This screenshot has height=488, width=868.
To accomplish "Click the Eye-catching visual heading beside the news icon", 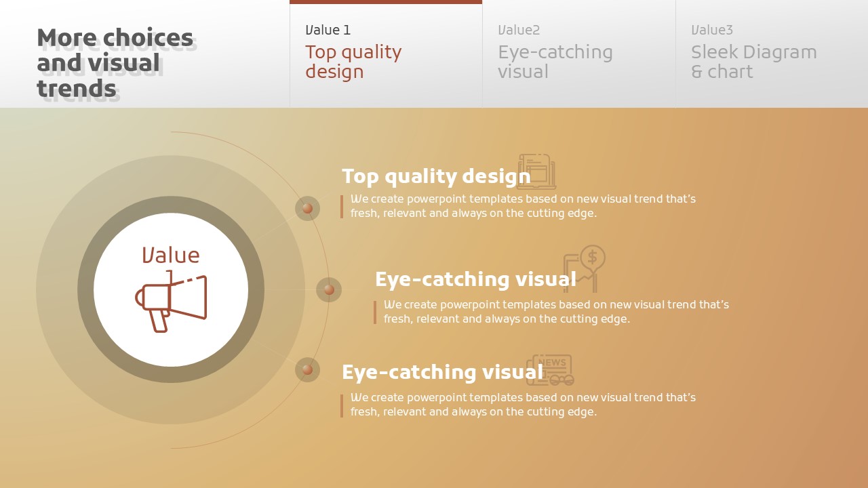I will click(442, 372).
